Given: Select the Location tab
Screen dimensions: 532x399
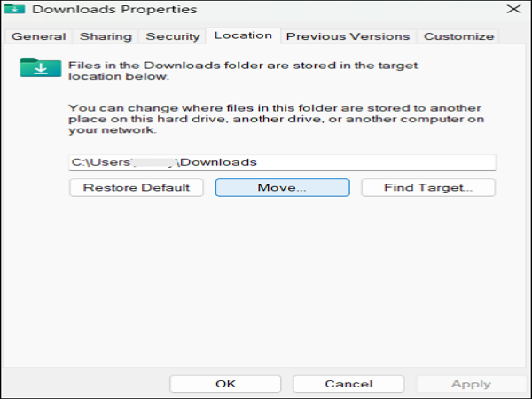Looking at the screenshot, I should click(x=243, y=35).
